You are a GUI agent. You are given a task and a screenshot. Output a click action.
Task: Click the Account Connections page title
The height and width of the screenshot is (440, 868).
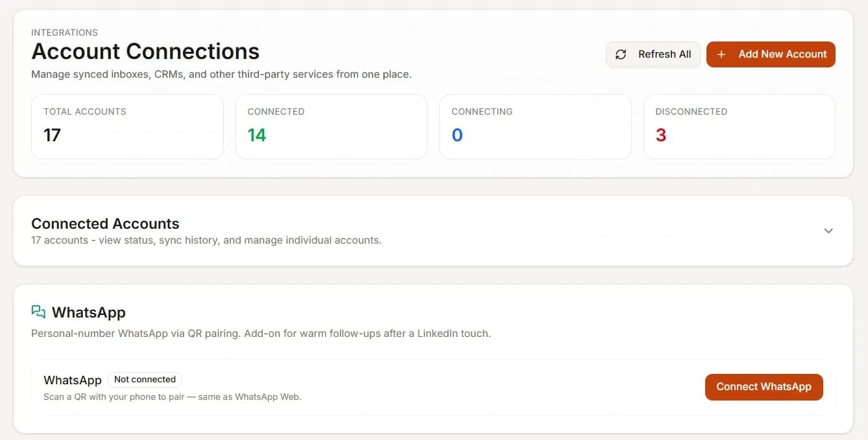(145, 51)
